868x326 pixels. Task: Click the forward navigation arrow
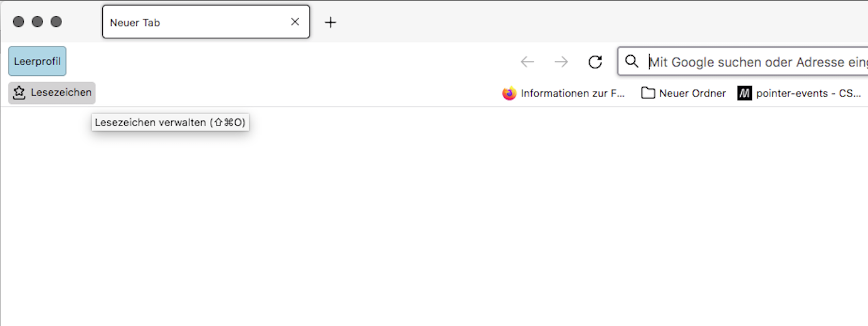(x=561, y=61)
